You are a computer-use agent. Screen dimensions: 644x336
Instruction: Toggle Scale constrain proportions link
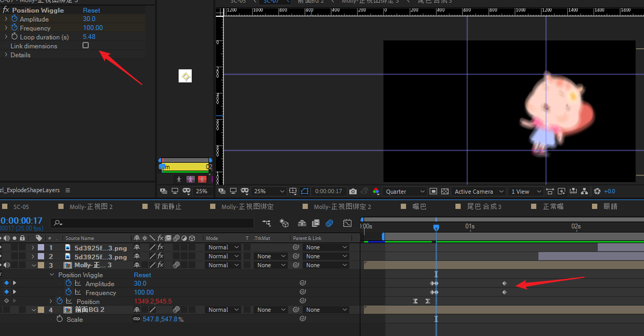click(x=136, y=319)
